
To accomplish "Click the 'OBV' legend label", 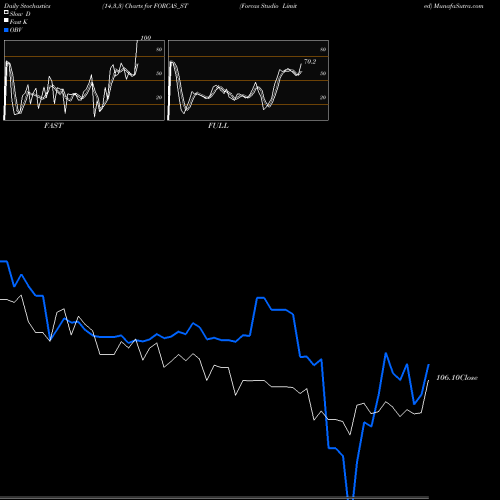I will point(16,30).
